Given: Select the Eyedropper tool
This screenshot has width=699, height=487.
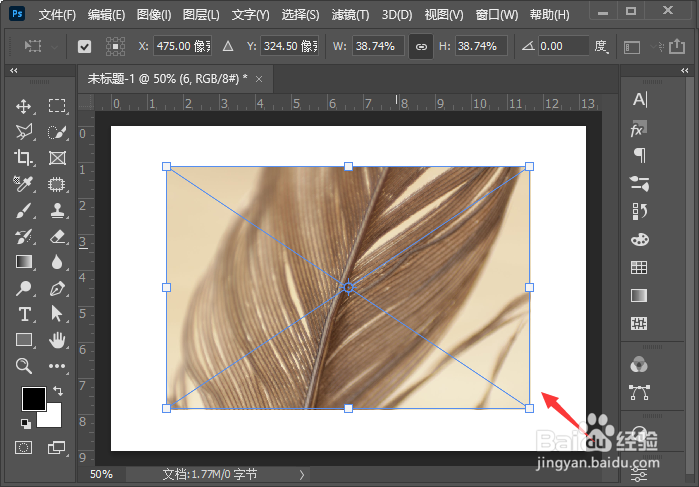Looking at the screenshot, I should [x=24, y=184].
